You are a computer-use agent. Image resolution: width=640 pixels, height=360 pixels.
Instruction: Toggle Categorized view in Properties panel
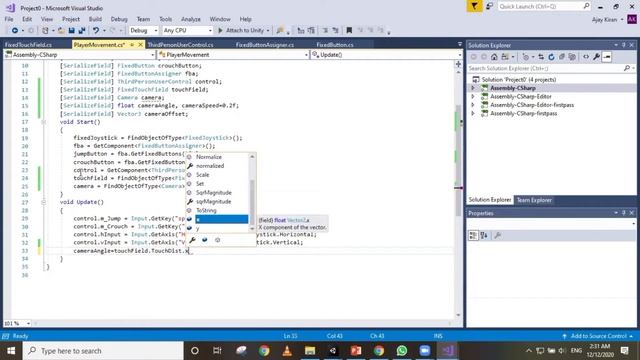pos(473,236)
